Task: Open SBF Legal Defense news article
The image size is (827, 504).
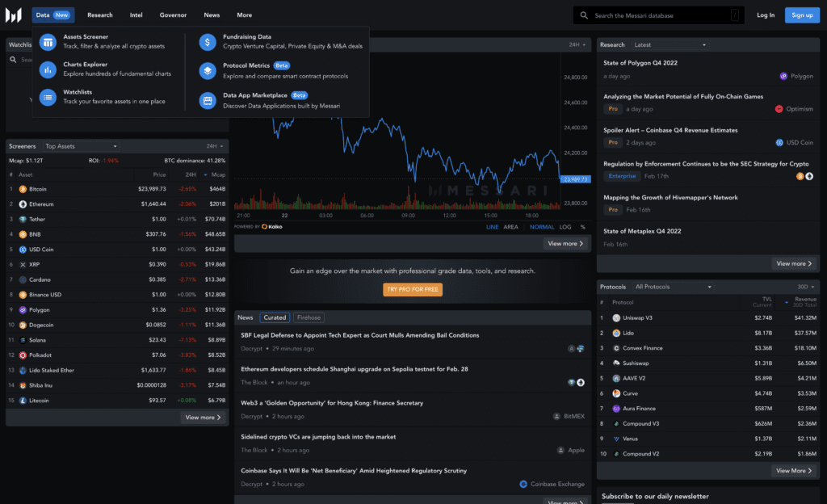Action: point(359,335)
